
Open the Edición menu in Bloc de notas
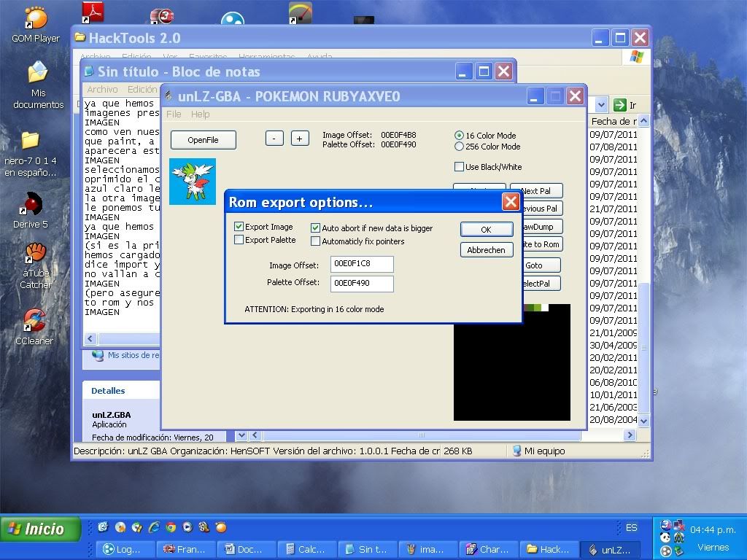142,90
